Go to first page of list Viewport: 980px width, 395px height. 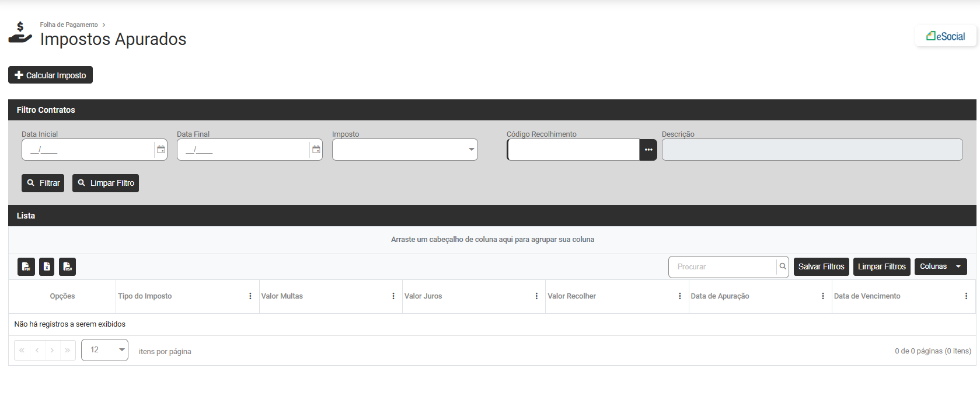tap(22, 350)
